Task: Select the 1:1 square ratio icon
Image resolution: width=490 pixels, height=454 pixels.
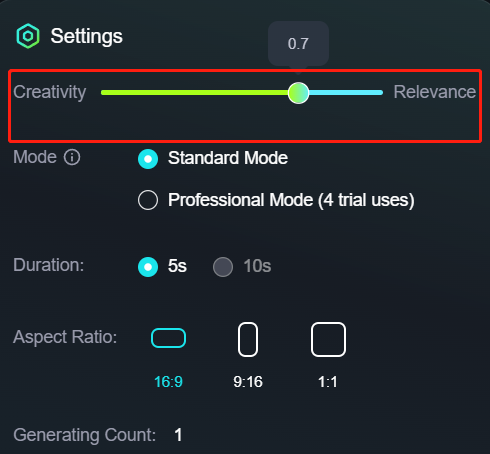Action: (x=328, y=339)
